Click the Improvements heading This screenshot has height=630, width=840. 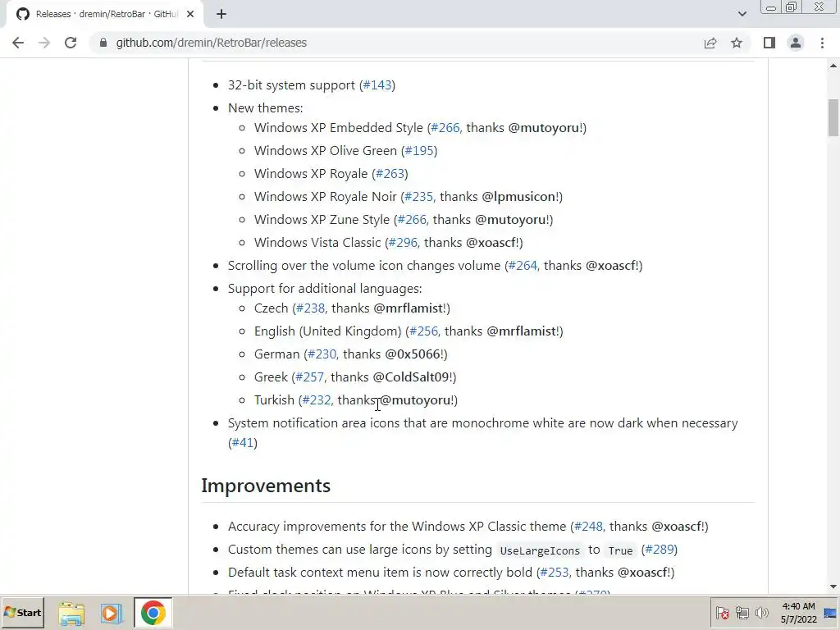coord(266,486)
